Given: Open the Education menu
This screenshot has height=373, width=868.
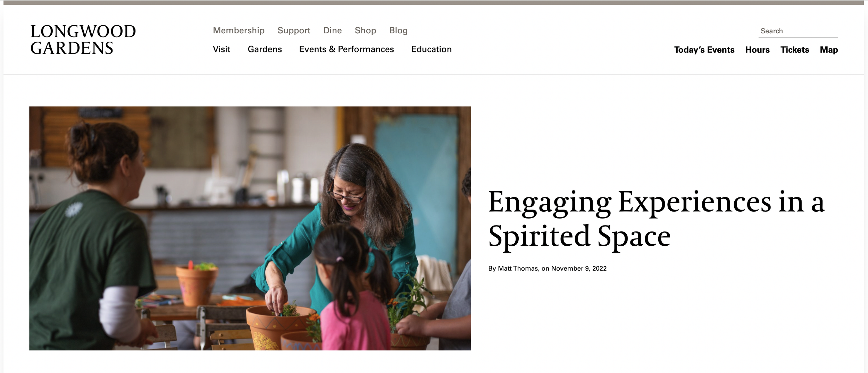Looking at the screenshot, I should click(x=431, y=49).
